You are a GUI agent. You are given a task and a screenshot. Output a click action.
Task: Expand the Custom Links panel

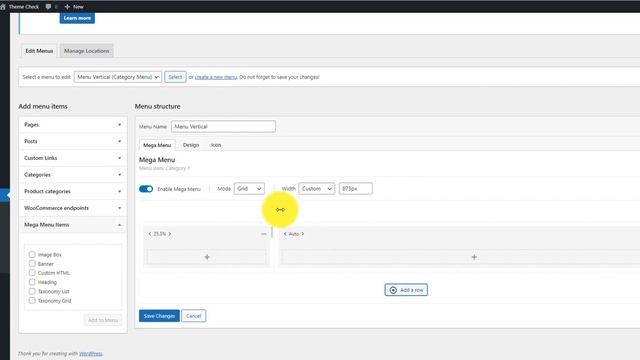tap(73, 158)
